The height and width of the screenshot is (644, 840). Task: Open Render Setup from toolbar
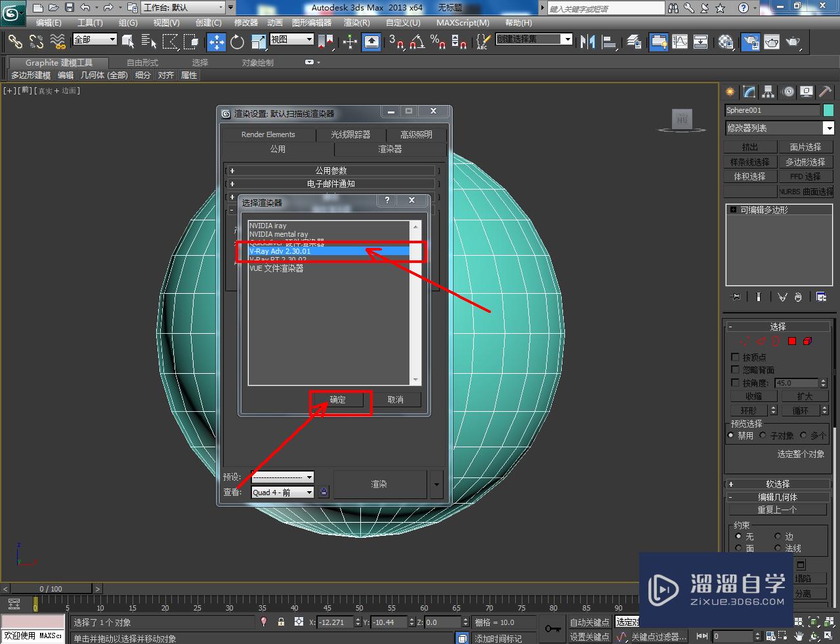pos(750,42)
